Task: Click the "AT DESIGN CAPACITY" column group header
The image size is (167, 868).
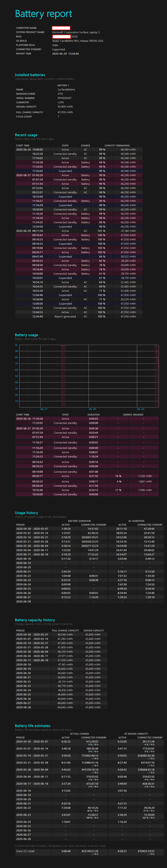Action: point(136,734)
